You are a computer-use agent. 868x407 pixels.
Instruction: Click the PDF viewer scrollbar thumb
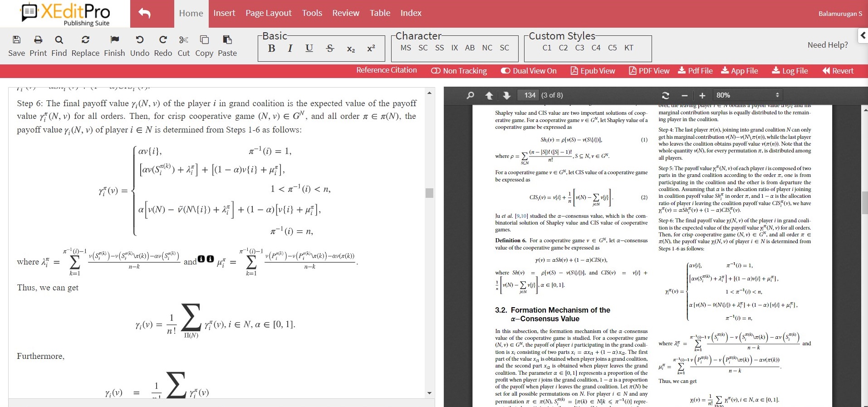pyautogui.click(x=865, y=202)
